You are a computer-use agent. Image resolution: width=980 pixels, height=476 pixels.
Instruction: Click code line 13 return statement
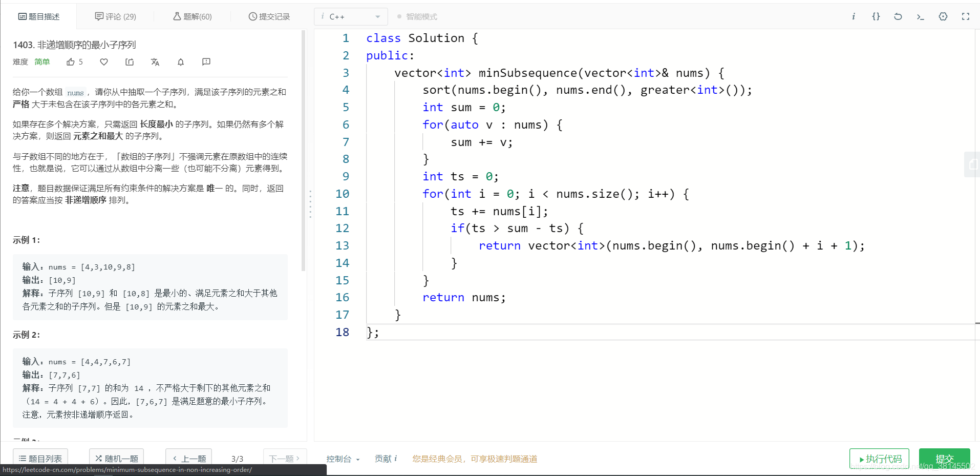pos(671,246)
